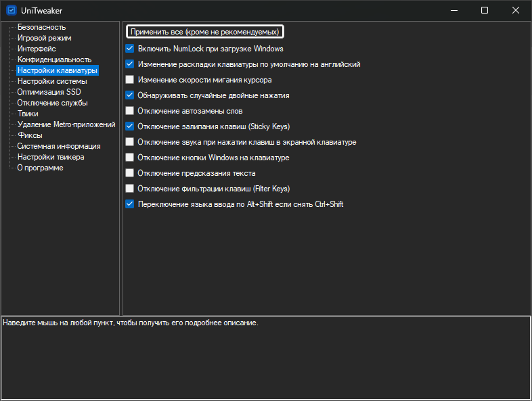Uncheck Включить NumLock при загрузке Windows
Screen dimensions: 532x401
point(129,49)
